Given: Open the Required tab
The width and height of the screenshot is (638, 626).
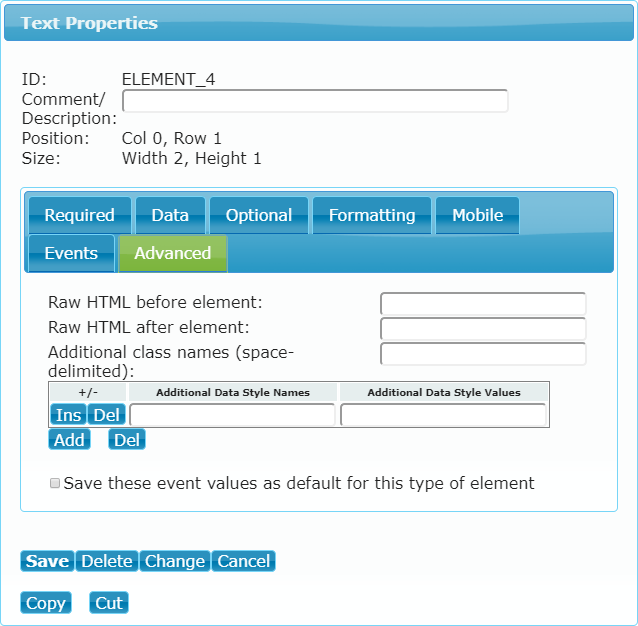Looking at the screenshot, I should click(x=80, y=215).
